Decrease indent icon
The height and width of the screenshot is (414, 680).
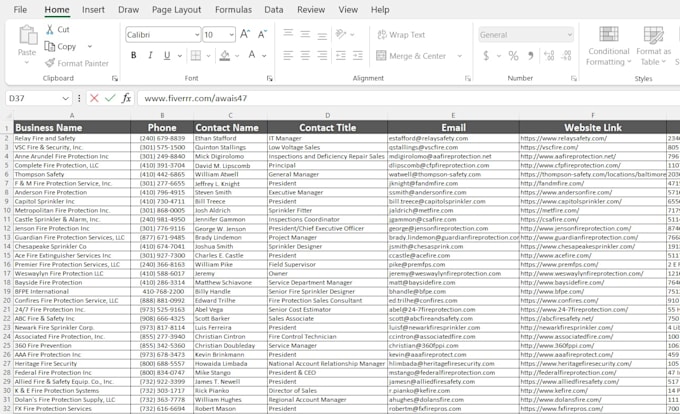point(341,55)
